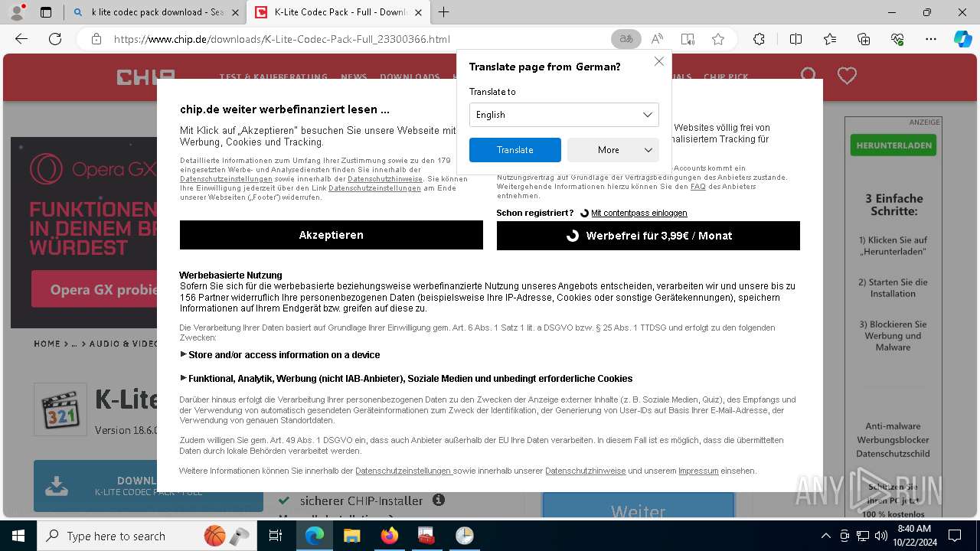Open browser collections icon
Viewport: 980px width, 551px height.
(864, 39)
